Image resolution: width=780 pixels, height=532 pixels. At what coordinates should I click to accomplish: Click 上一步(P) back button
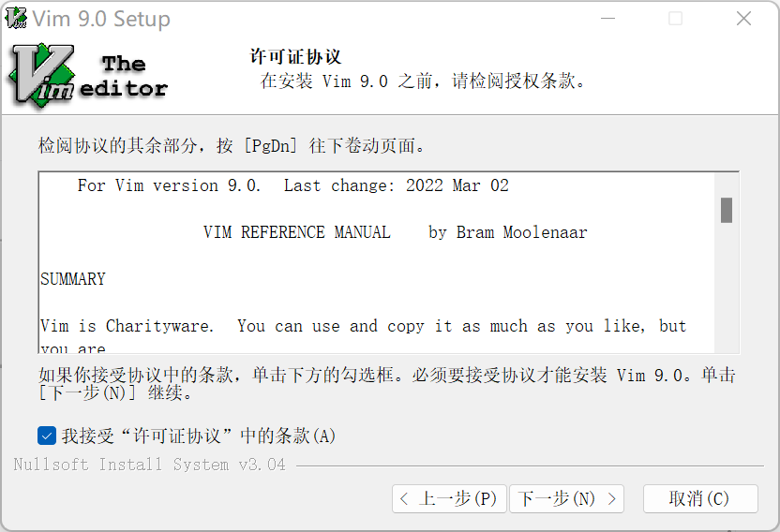pyautogui.click(x=449, y=498)
